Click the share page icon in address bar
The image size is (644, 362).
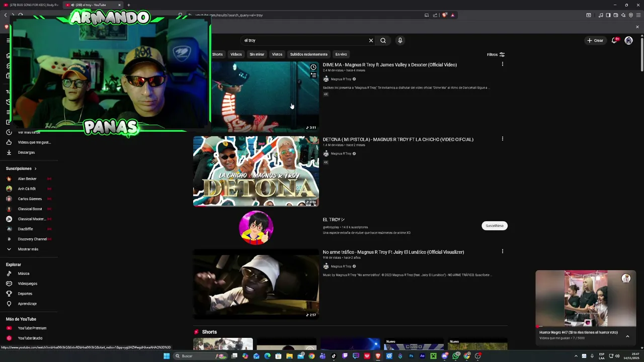435,15
